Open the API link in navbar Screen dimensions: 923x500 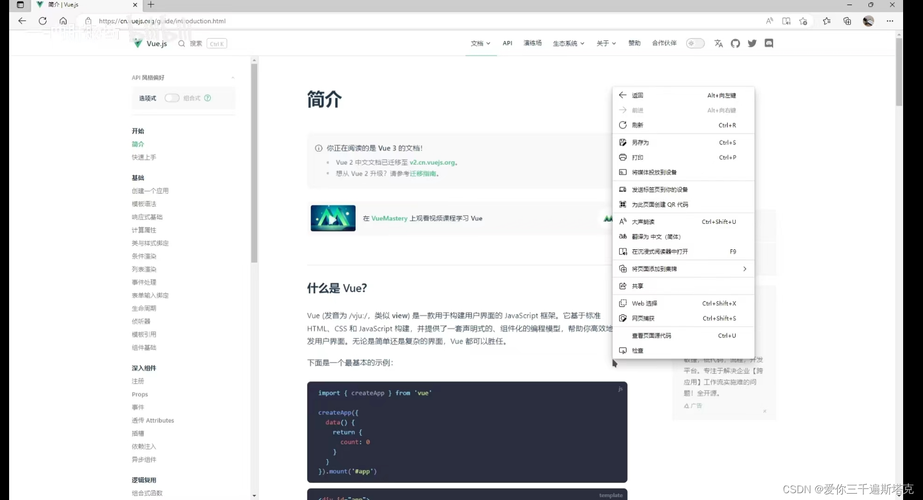click(x=507, y=44)
